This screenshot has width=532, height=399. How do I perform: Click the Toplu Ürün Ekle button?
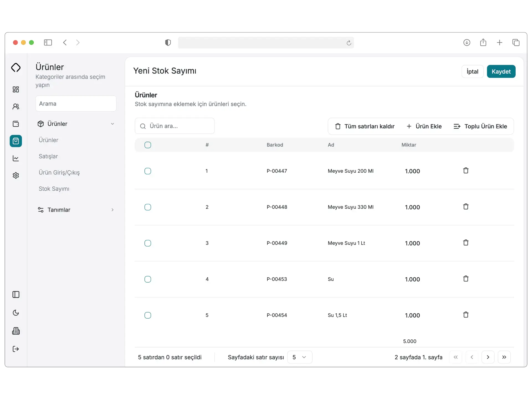[x=480, y=126]
